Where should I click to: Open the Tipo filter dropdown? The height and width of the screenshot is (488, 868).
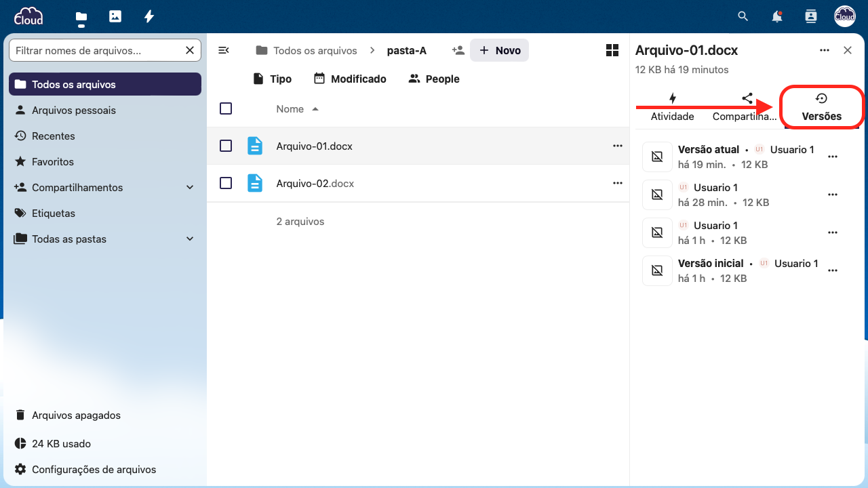(272, 79)
